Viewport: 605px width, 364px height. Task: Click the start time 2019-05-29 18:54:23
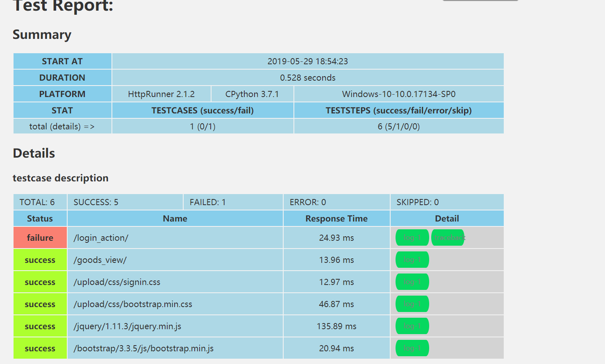coord(307,61)
